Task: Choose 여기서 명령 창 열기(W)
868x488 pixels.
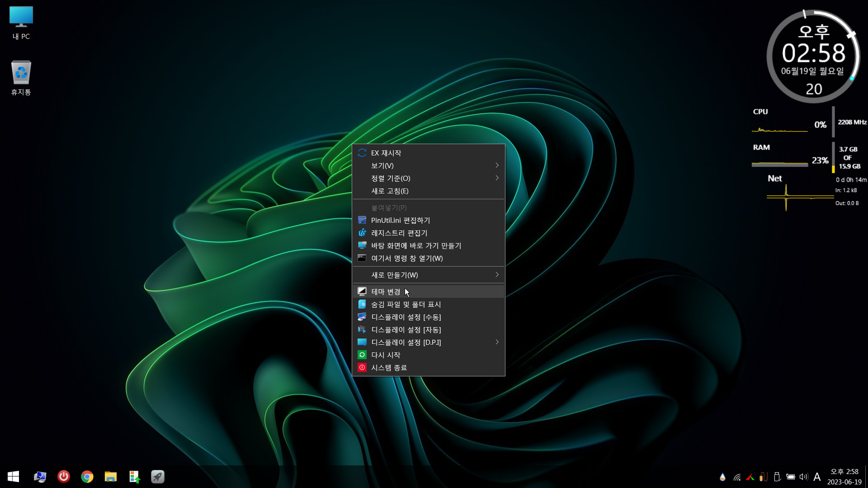Action: pos(429,258)
